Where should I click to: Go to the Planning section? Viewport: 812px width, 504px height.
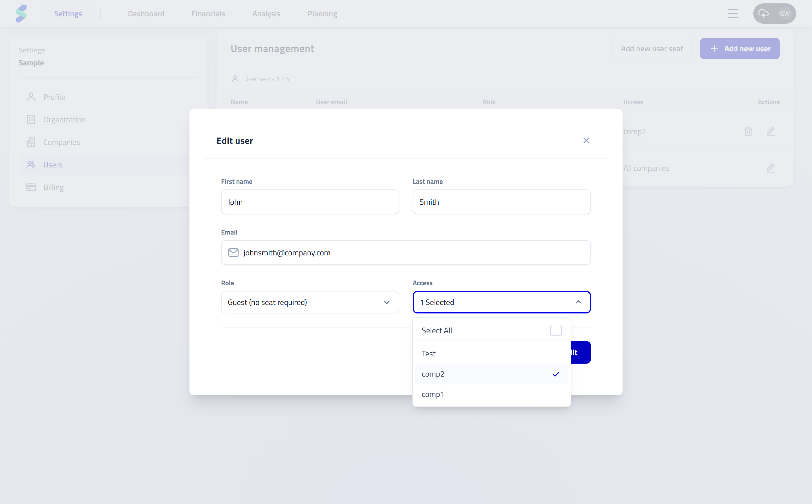tap(322, 14)
